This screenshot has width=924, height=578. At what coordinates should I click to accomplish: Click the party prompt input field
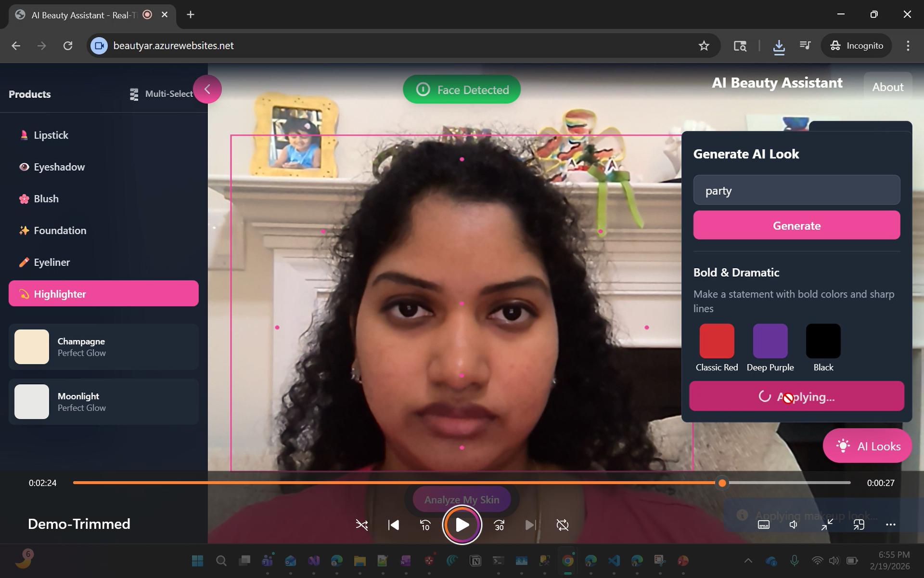(x=796, y=190)
